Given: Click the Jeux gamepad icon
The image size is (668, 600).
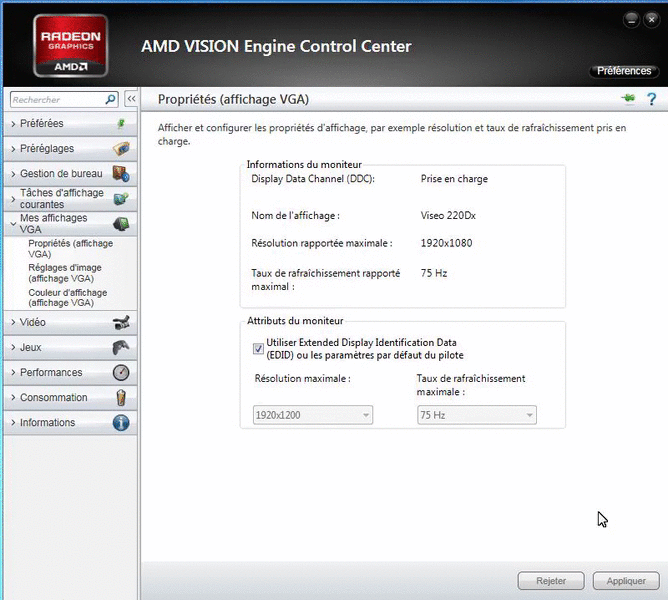Looking at the screenshot, I should tap(121, 347).
